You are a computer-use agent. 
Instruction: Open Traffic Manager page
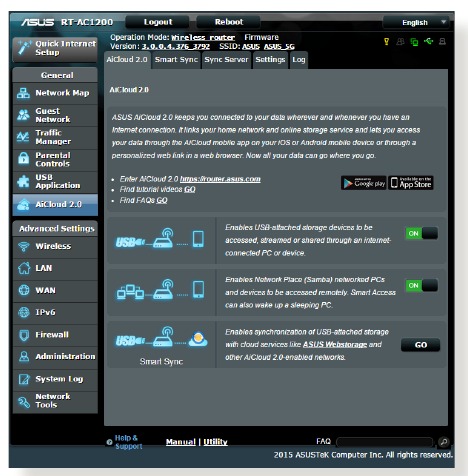[x=55, y=137]
